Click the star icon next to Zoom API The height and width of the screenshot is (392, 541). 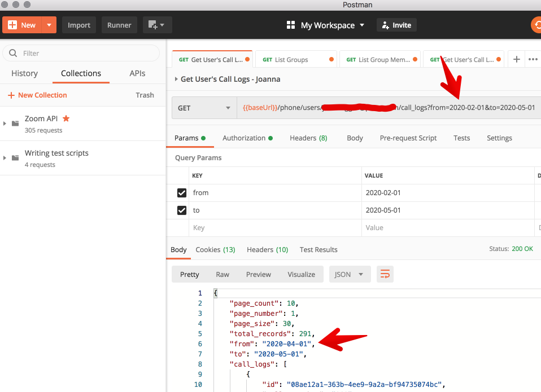(66, 118)
